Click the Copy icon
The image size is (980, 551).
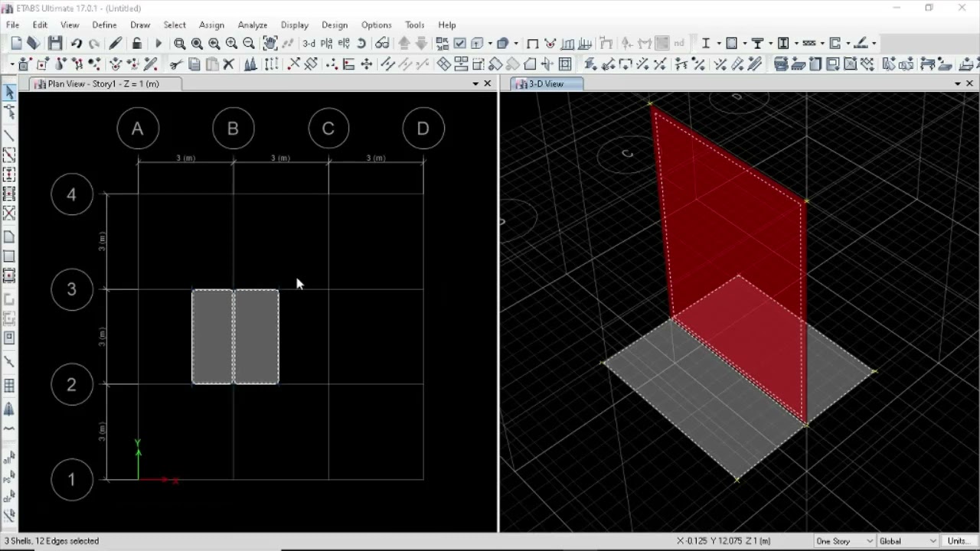[194, 64]
